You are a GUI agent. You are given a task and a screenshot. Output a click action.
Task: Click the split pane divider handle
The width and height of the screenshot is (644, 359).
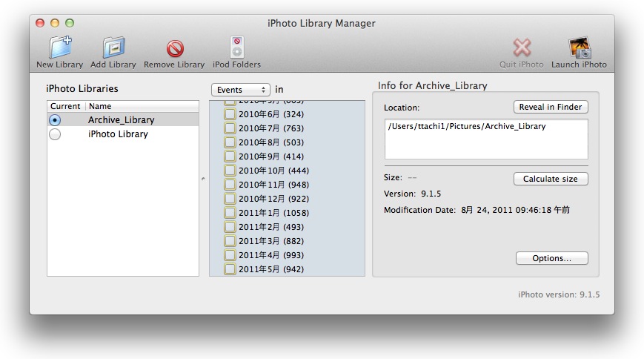pyautogui.click(x=204, y=179)
